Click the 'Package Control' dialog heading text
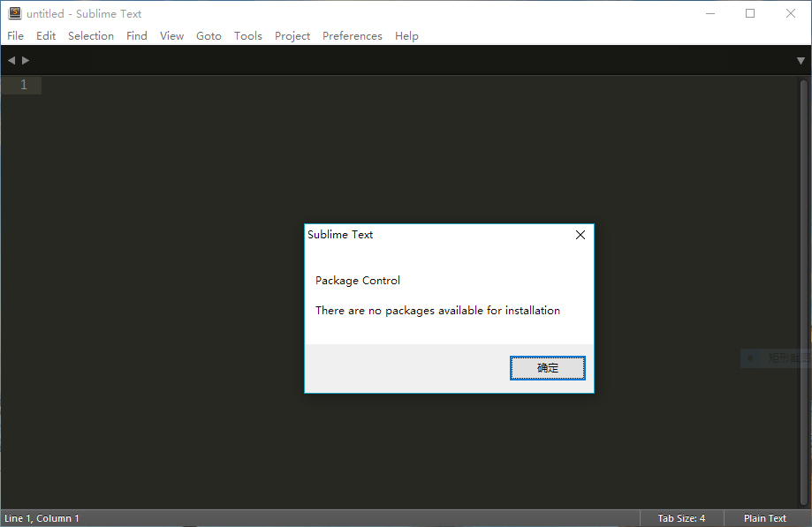 (357, 281)
